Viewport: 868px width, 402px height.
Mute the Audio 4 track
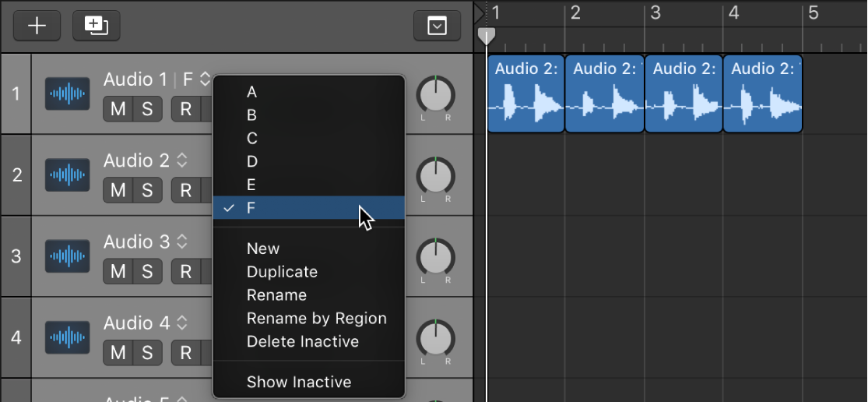[118, 353]
